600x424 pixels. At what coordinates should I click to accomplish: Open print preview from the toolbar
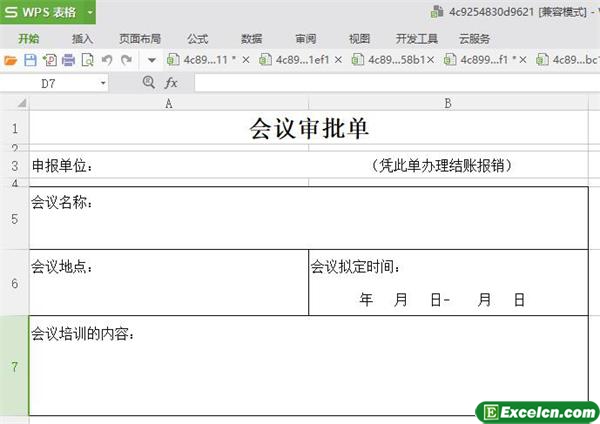point(87,60)
